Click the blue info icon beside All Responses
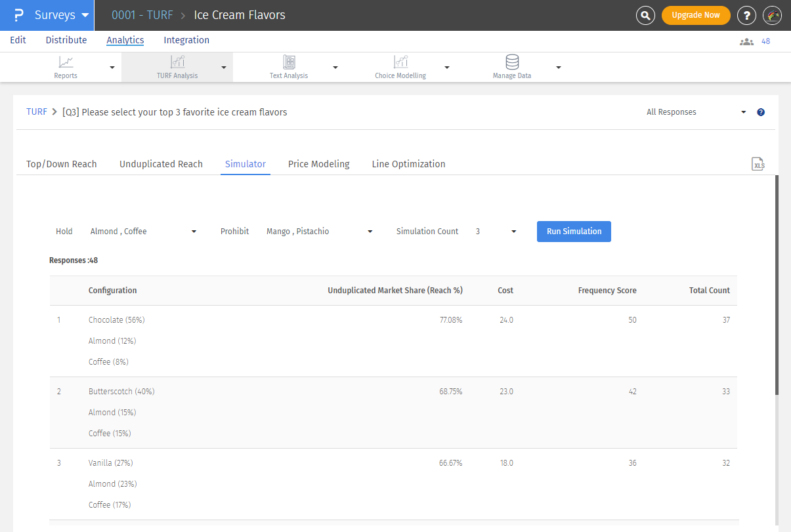 point(761,112)
